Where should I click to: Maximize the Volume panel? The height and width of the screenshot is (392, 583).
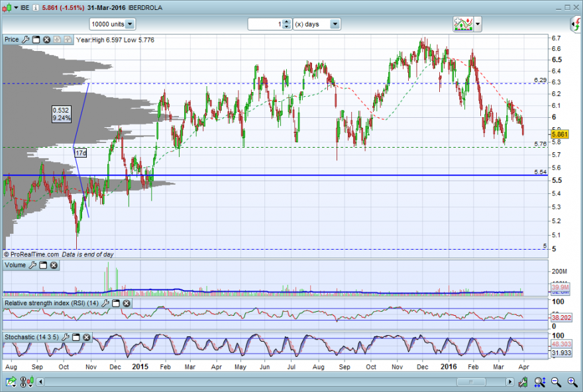[x=43, y=265]
